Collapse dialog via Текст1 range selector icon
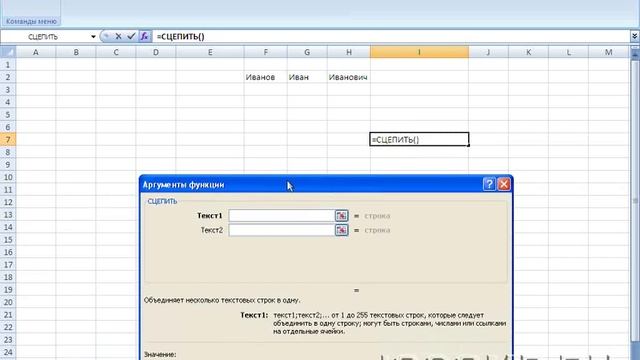Screen dimensions: 640x360 coord(341,216)
